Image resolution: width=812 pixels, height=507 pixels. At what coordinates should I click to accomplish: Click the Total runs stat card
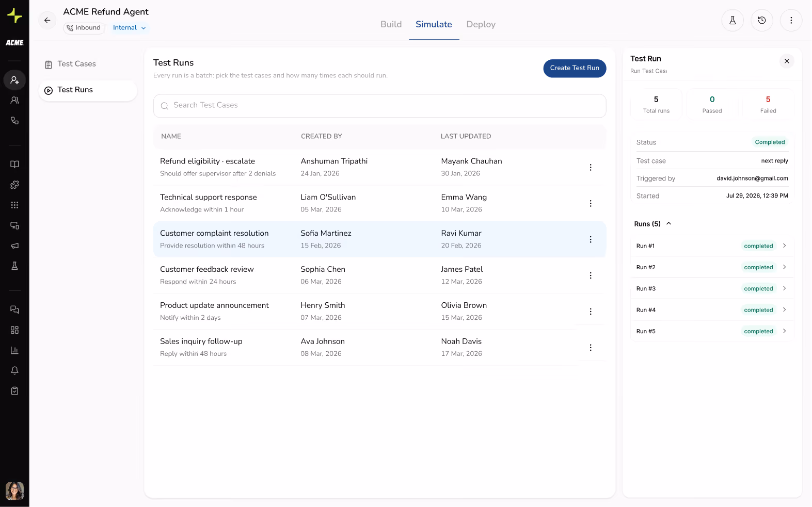(656, 104)
